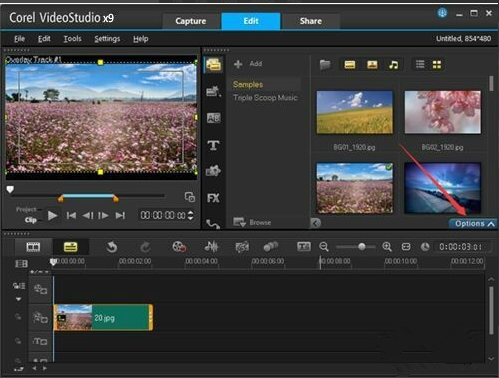Open the Title library (T icon)

[213, 145]
